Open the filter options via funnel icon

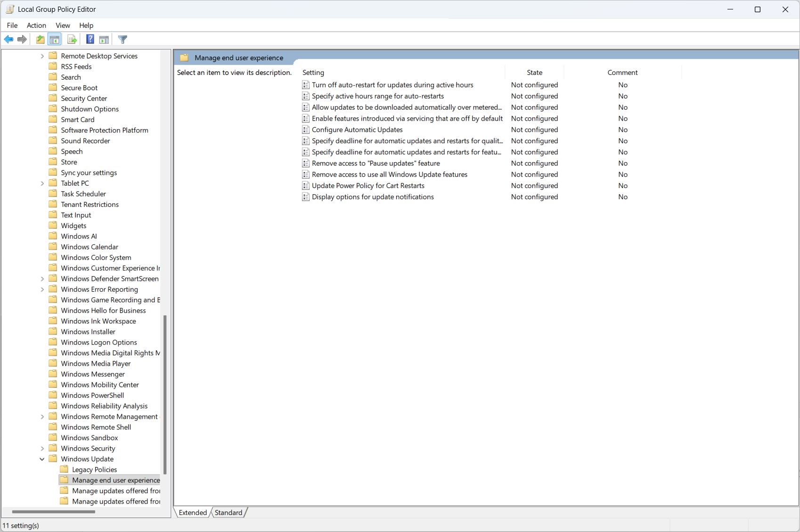click(x=122, y=39)
